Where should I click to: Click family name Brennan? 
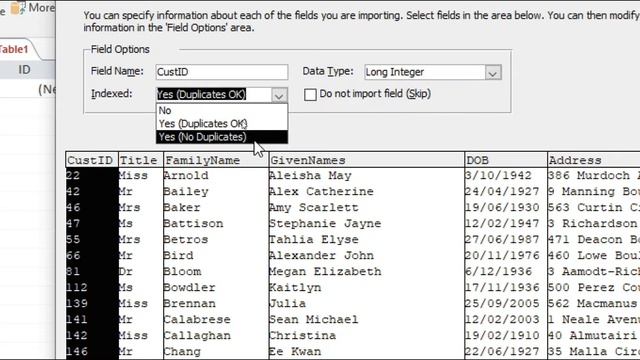tap(189, 303)
